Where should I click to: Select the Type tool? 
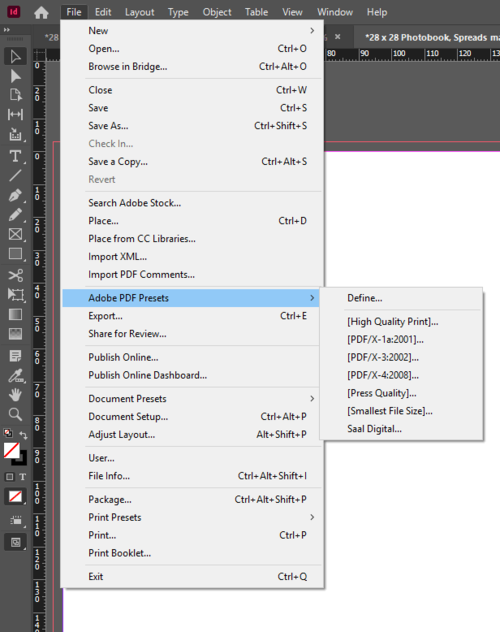pos(15,156)
